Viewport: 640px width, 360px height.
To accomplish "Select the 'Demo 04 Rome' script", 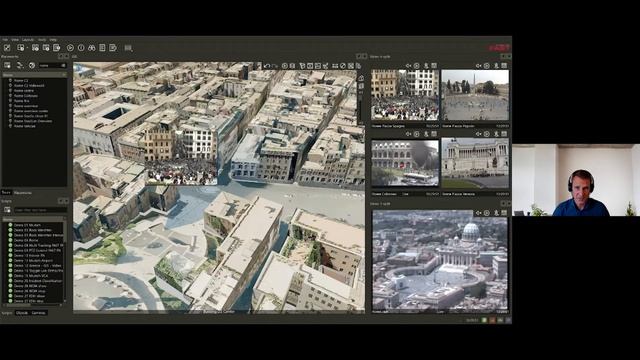I will click(x=26, y=240).
